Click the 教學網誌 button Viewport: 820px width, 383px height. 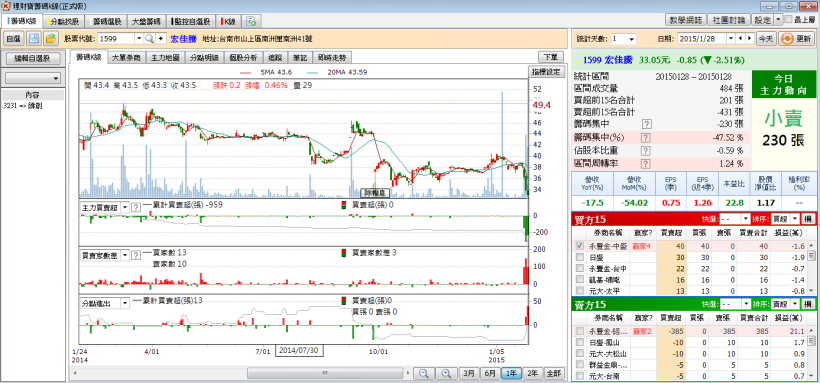[x=685, y=20]
